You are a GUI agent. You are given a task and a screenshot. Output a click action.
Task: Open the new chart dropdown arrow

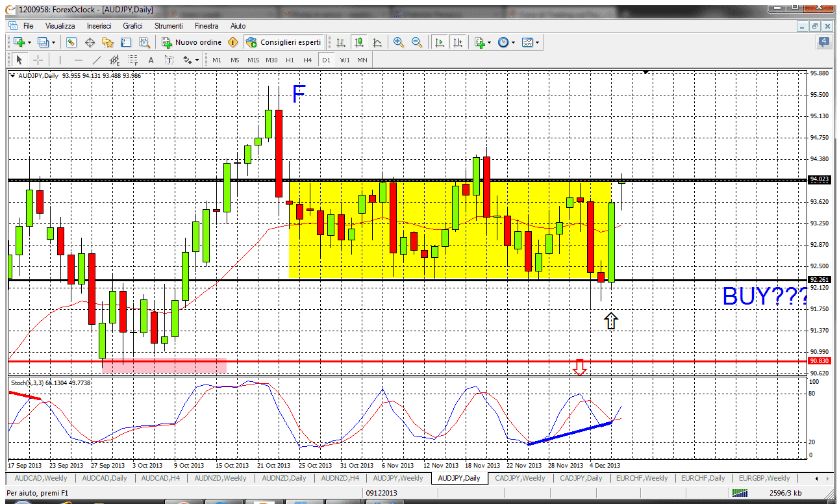[x=28, y=42]
